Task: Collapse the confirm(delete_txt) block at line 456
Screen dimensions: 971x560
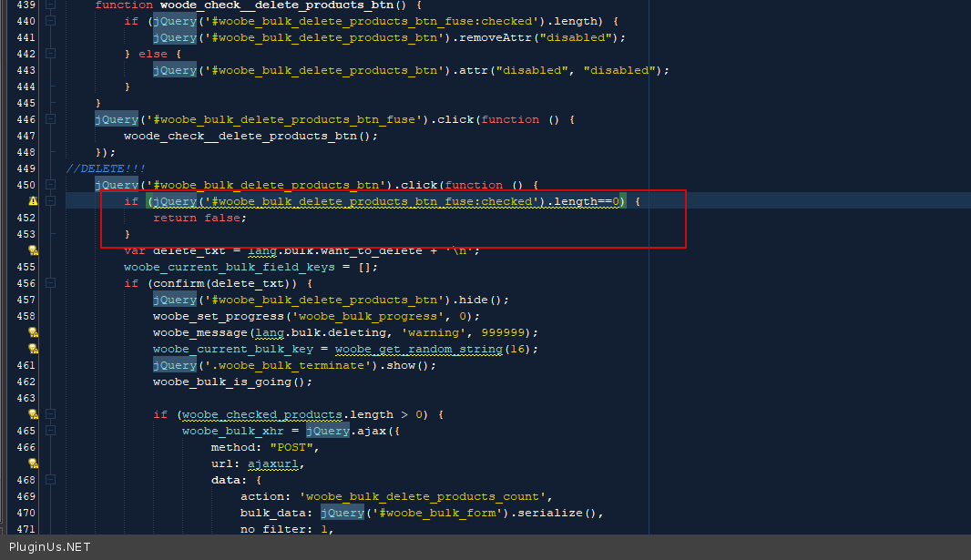Action: point(51,283)
